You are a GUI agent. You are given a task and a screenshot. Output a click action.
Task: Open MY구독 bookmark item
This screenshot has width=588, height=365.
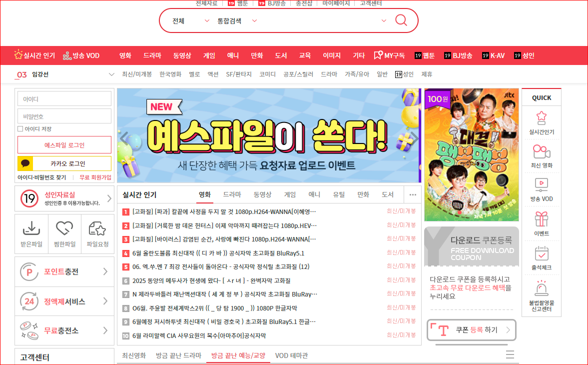(389, 55)
